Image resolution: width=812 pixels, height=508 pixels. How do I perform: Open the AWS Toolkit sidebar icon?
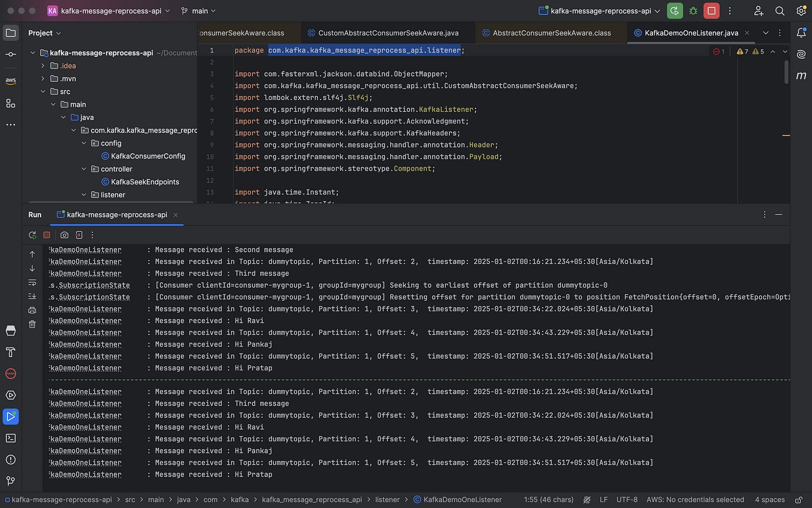tap(10, 80)
